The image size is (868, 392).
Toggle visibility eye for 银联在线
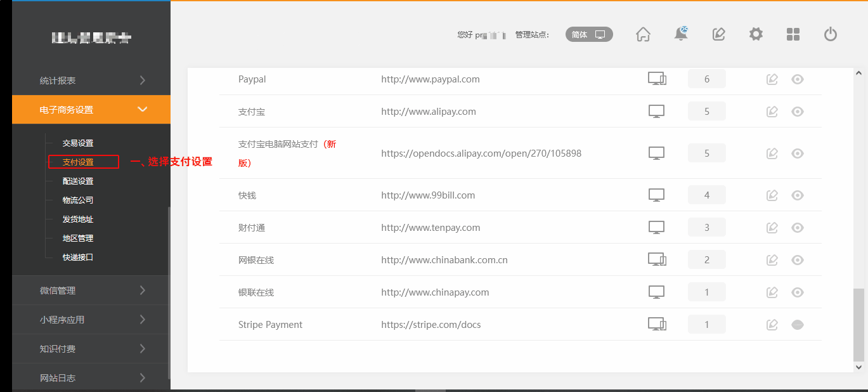tap(798, 292)
